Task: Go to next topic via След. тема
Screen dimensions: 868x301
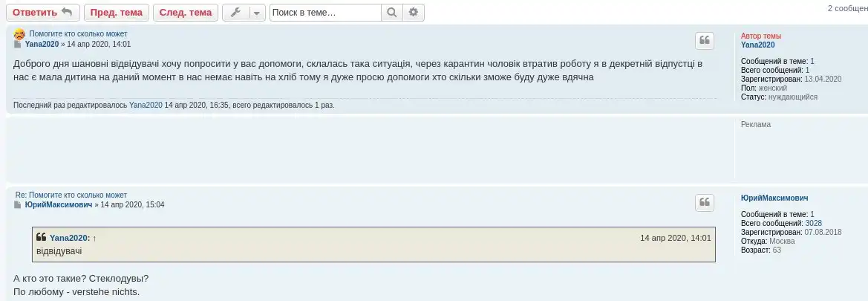Action: click(x=186, y=13)
